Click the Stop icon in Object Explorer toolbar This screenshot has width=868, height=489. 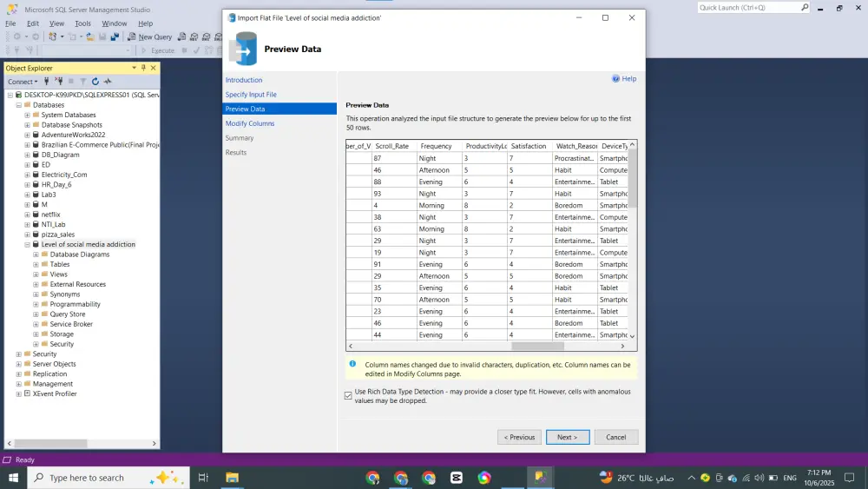tap(71, 82)
